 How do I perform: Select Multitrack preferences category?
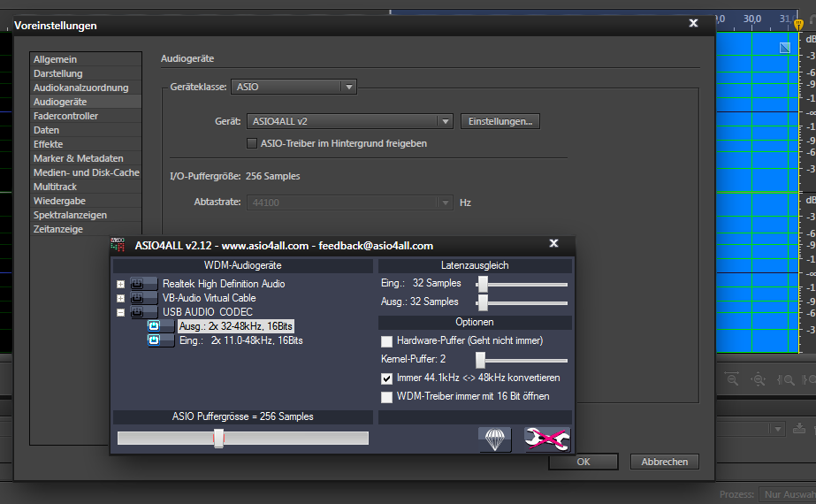coord(86,187)
